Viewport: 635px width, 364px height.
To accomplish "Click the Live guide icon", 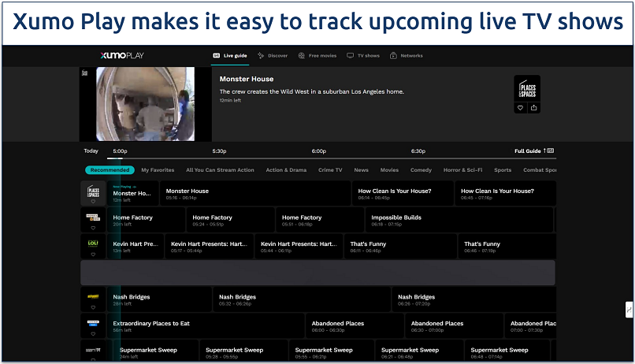I will point(216,55).
